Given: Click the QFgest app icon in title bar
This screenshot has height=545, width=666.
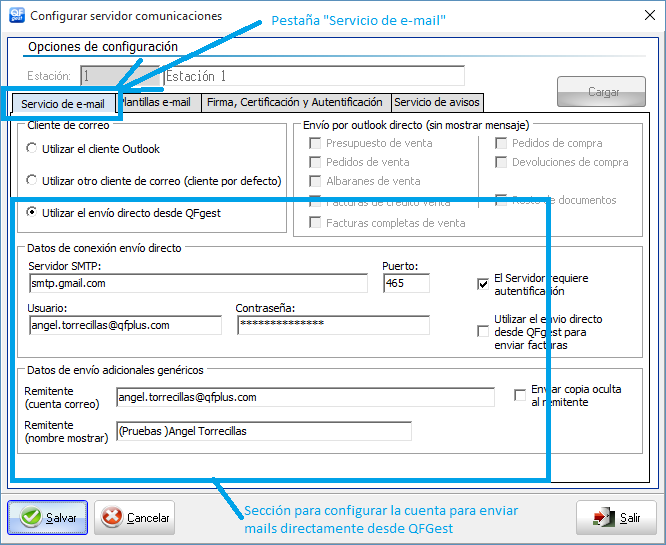Looking at the screenshot, I should tap(17, 15).
